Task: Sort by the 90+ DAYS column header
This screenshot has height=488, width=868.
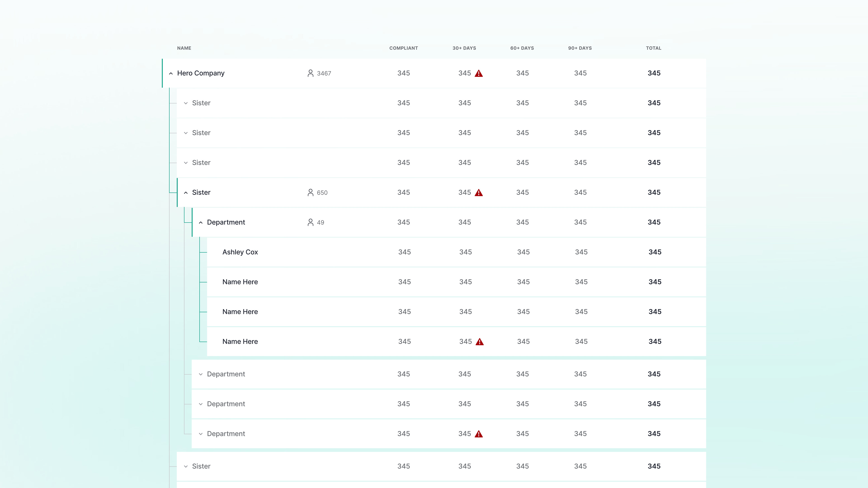Action: point(580,48)
